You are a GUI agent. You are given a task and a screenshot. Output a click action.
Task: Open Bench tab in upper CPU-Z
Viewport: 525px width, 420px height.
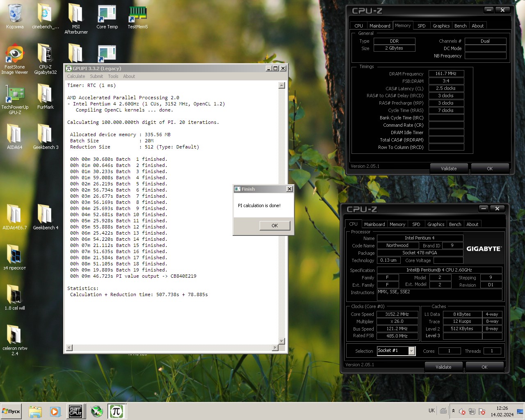coord(461,26)
